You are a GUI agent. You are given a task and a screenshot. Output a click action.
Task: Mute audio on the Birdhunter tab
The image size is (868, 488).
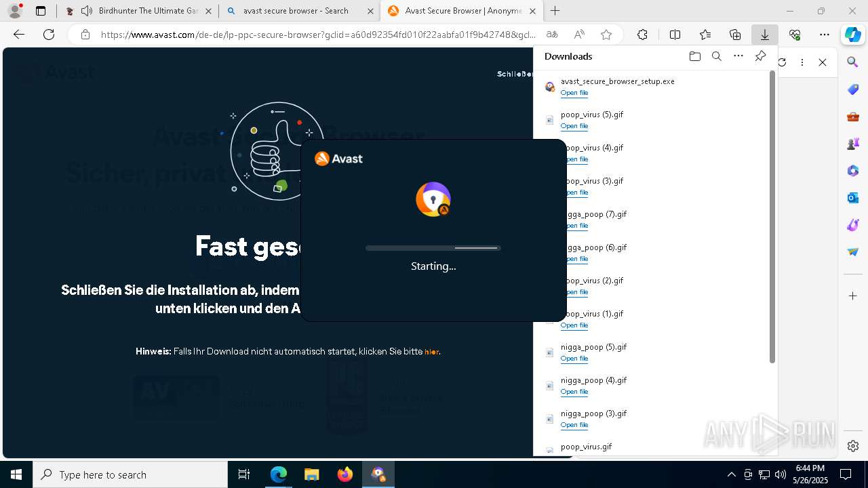pos(87,11)
